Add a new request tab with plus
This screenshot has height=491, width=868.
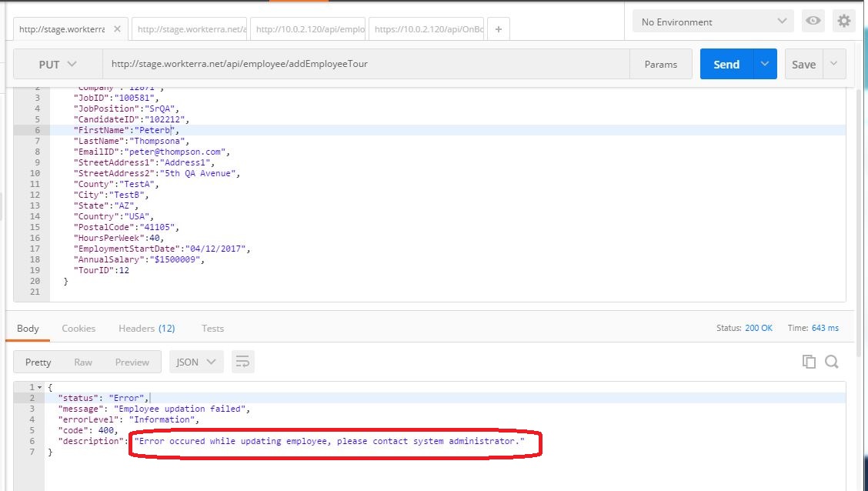tap(499, 29)
